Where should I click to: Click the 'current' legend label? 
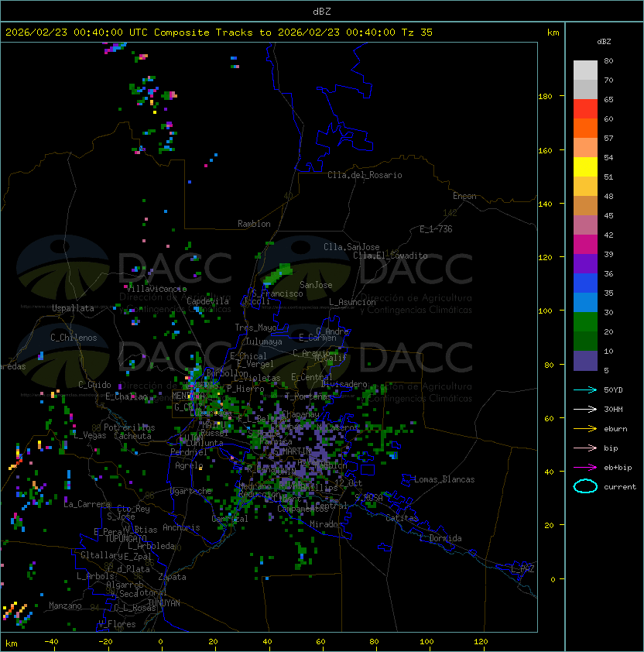coord(620,487)
